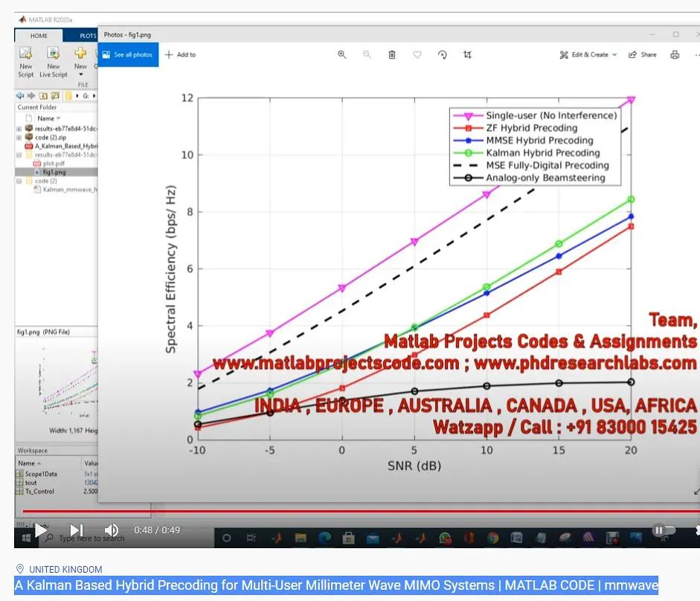Toggle the autoplay switch in video player
The height and width of the screenshot is (601, 700).
click(663, 530)
